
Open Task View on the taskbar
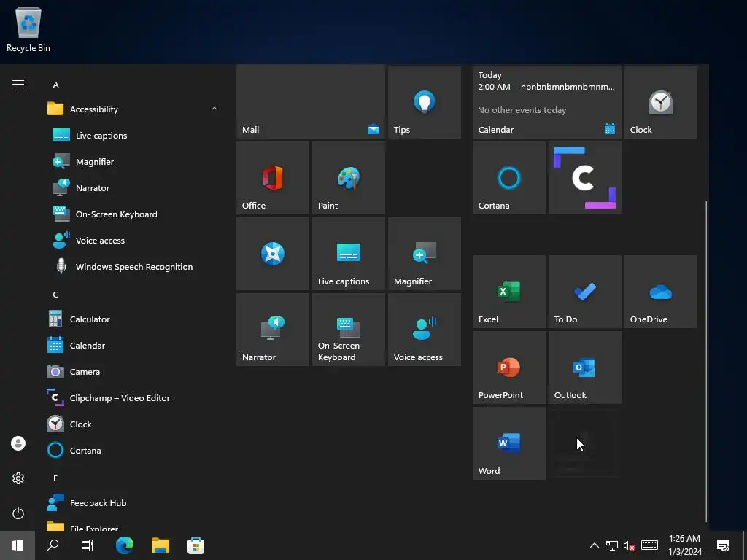[88, 545]
